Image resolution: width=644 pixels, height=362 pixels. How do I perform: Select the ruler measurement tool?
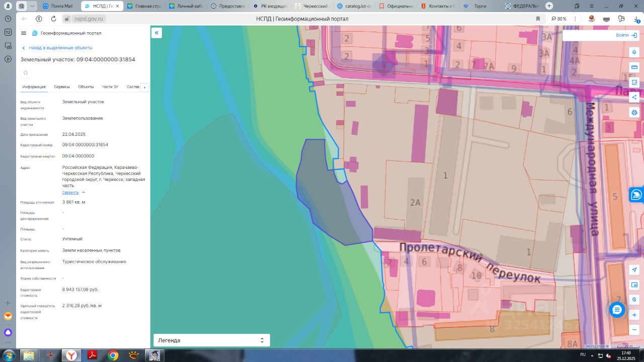[634, 67]
